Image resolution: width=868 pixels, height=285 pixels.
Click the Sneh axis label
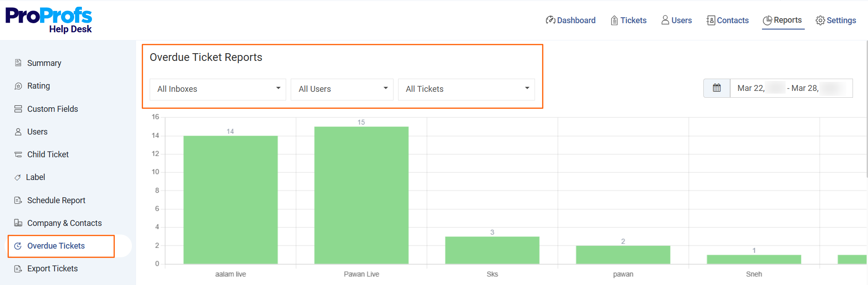coord(754,274)
